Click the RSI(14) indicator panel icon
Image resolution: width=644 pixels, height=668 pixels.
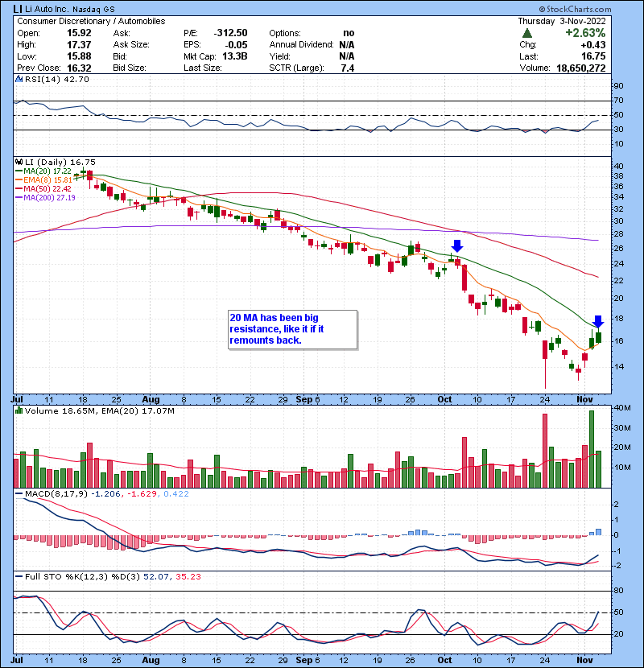click(19, 79)
